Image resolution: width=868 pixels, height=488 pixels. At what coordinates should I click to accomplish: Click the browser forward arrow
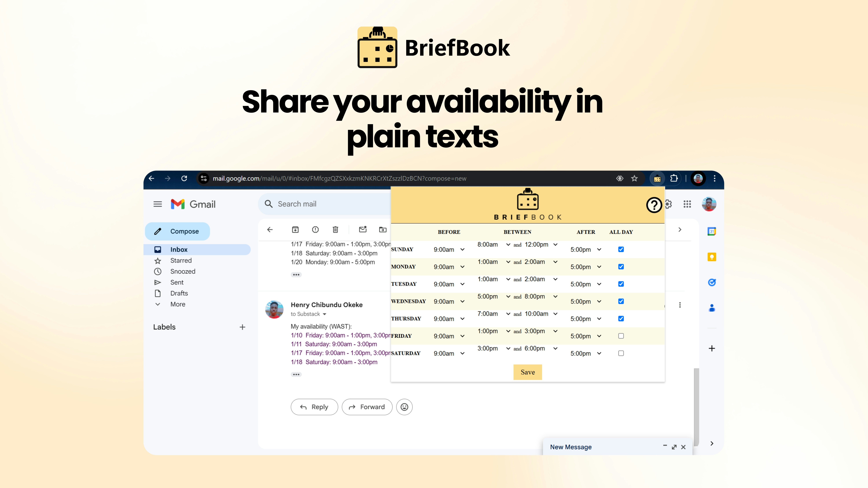[168, 178]
